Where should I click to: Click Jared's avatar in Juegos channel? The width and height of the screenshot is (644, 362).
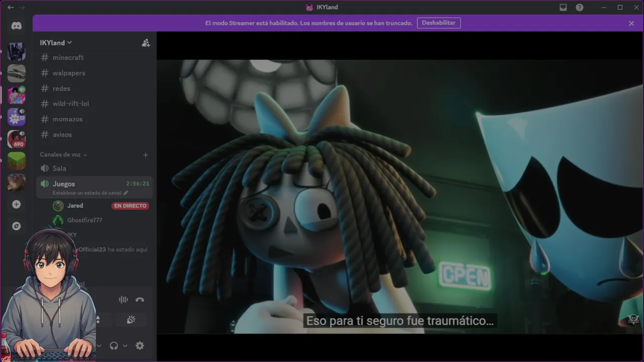[x=58, y=206]
